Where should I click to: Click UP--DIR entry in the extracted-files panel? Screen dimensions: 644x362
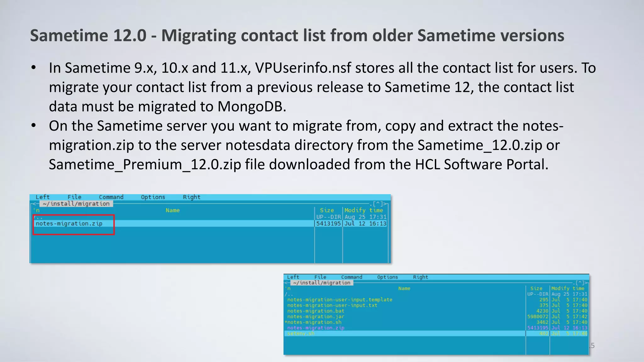(538, 294)
